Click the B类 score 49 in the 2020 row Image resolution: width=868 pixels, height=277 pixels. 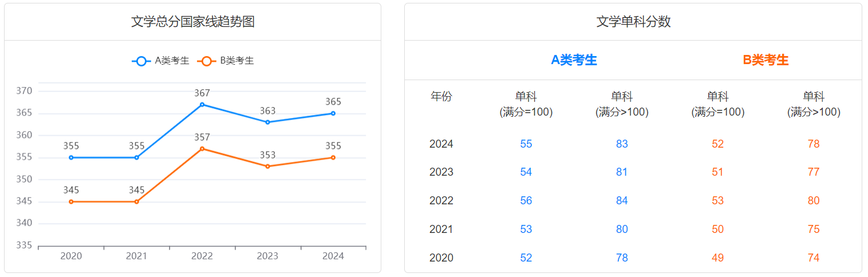(717, 258)
